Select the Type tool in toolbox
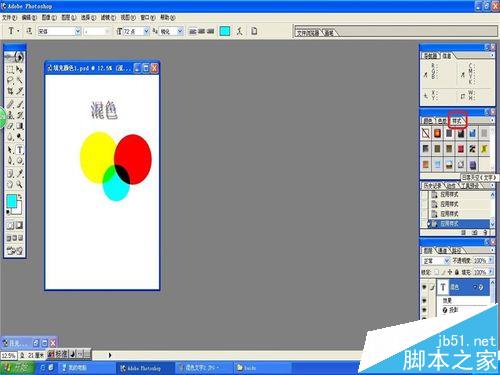This screenshot has width=500, height=375. 19,150
